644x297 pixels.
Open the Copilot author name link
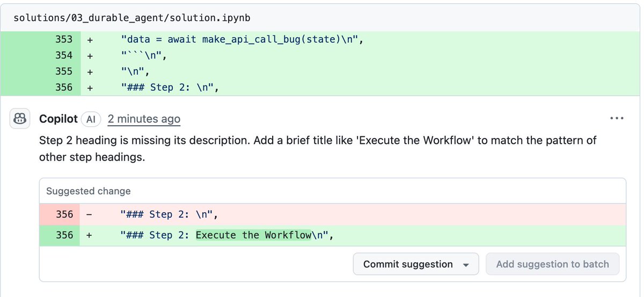(x=58, y=119)
